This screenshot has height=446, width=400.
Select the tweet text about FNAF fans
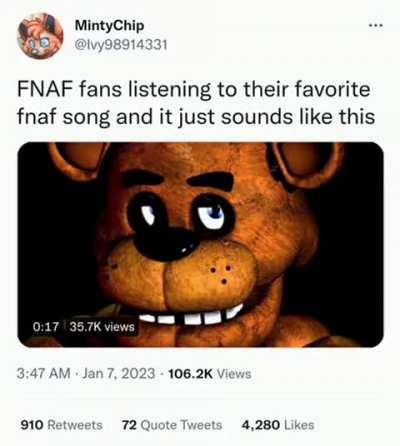(196, 103)
